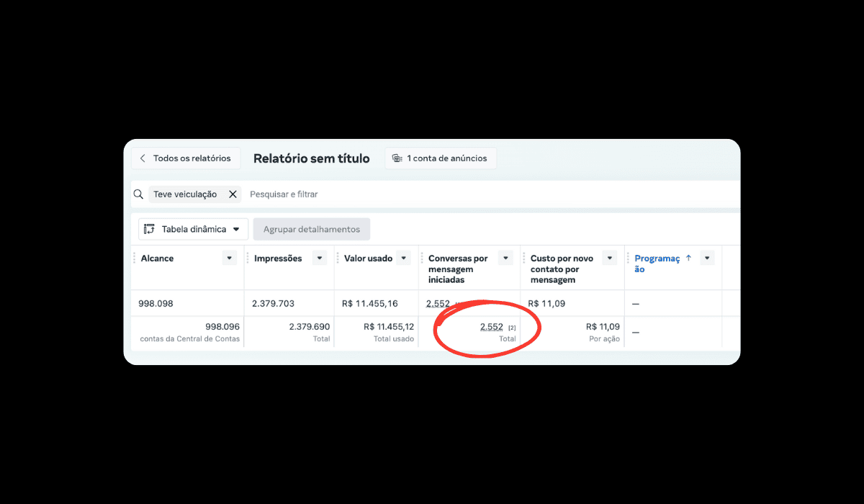Open the 1 conta de anúncios account selector
Viewport: 864px width, 504px height.
pos(440,158)
